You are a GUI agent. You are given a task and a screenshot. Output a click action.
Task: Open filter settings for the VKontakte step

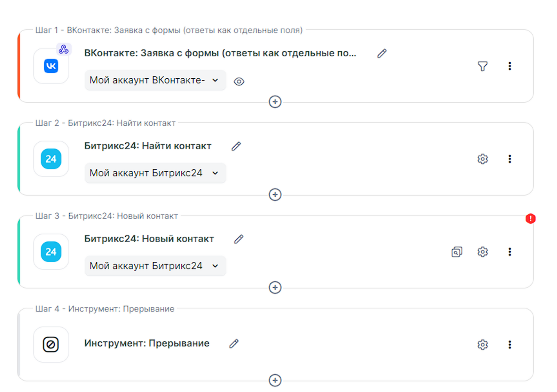coord(483,66)
